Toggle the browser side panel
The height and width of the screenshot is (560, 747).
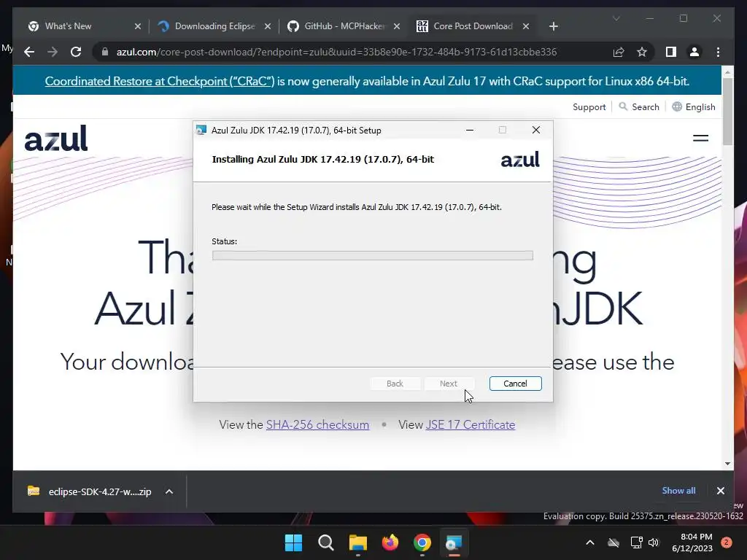point(671,52)
